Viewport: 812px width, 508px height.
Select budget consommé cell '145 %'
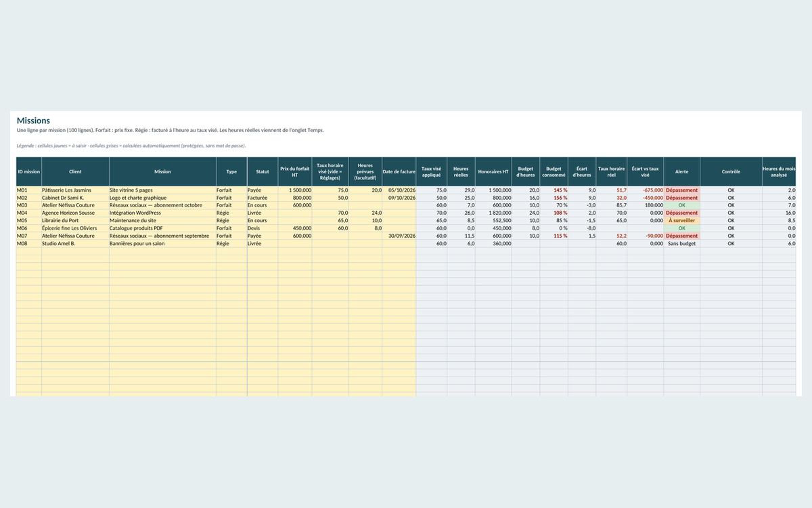[554, 190]
